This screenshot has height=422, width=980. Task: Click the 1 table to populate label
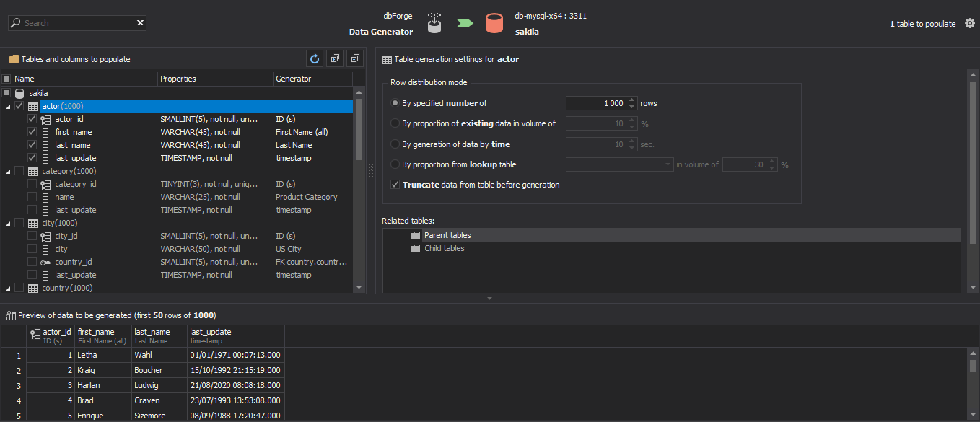922,24
